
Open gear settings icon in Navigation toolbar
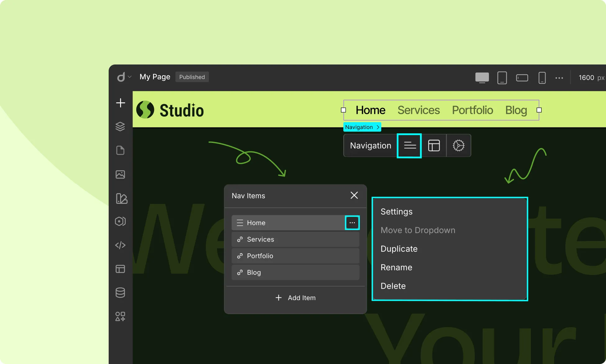(x=459, y=145)
